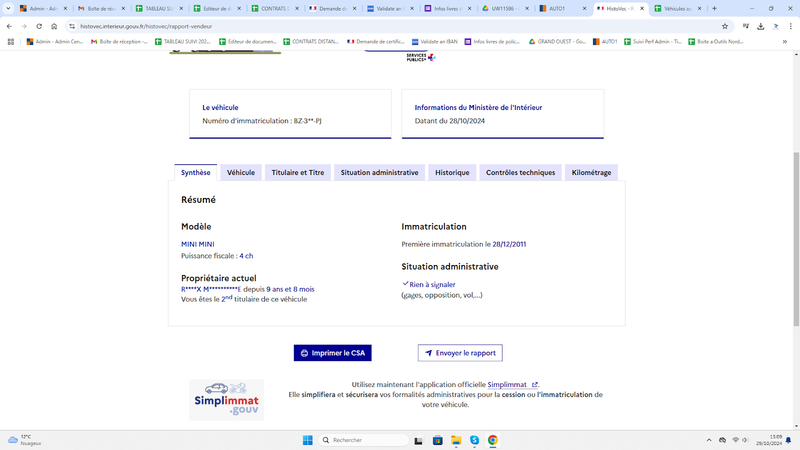Show hidden system tray icons
800x450 pixels.
pos(709,440)
